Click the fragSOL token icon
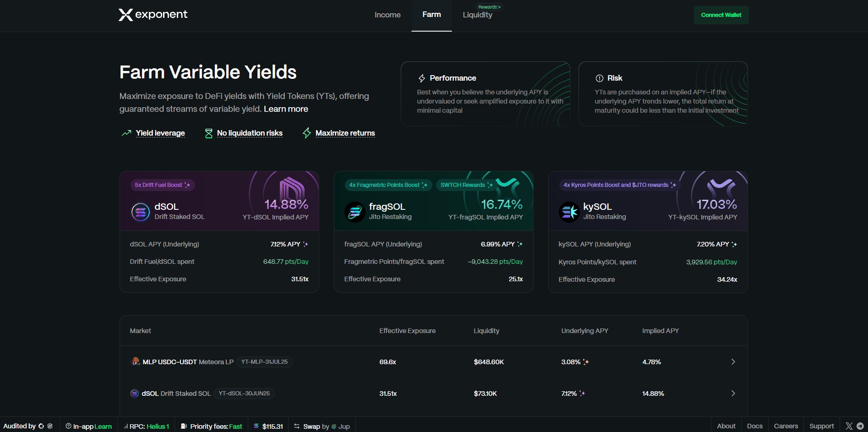Image resolution: width=868 pixels, height=432 pixels. pyautogui.click(x=355, y=212)
